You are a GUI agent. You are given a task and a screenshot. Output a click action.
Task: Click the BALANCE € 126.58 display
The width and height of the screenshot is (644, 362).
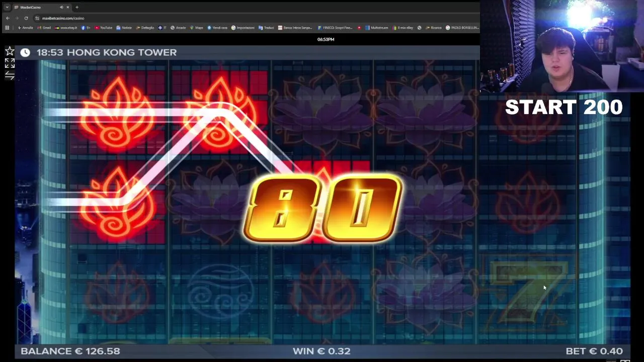(x=70, y=351)
